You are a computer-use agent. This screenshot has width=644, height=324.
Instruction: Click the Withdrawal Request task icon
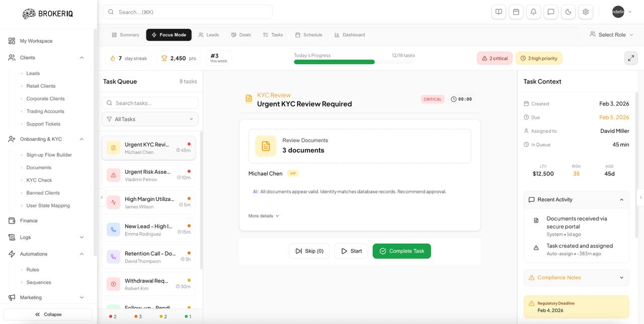tap(113, 284)
